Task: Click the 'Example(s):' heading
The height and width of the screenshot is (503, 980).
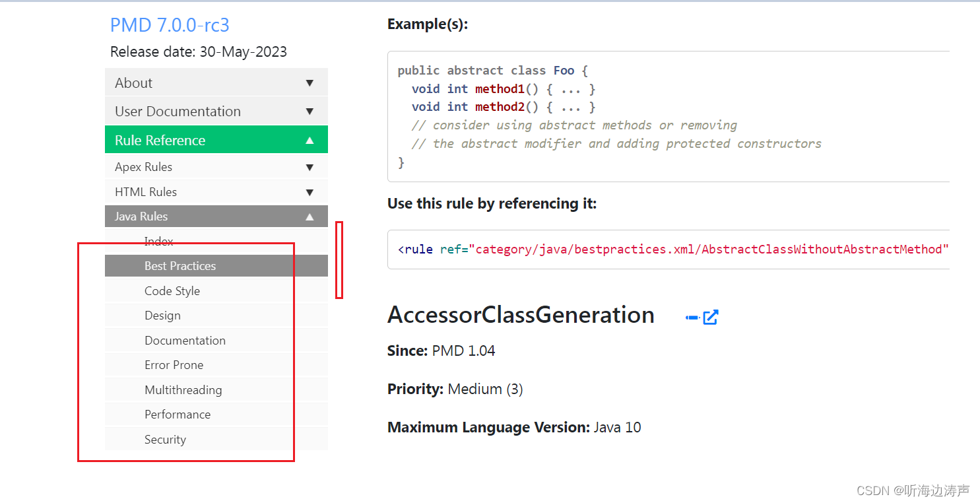Action: click(x=428, y=24)
